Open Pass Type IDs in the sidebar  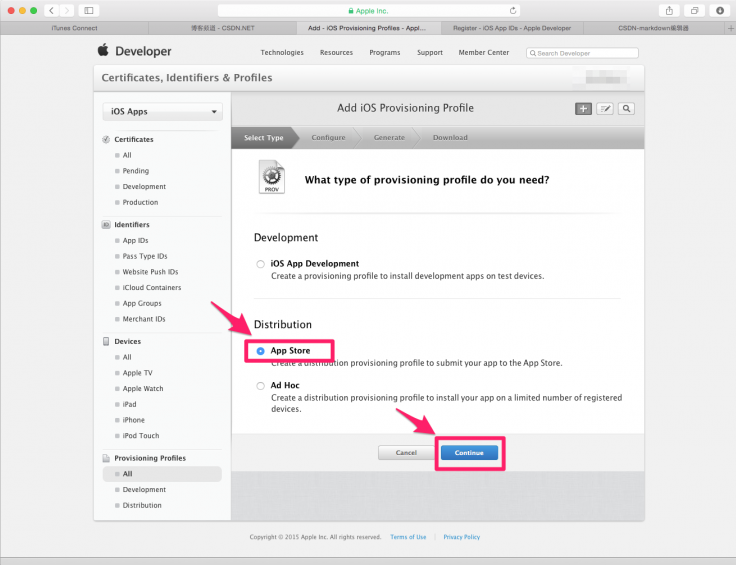click(x=145, y=256)
